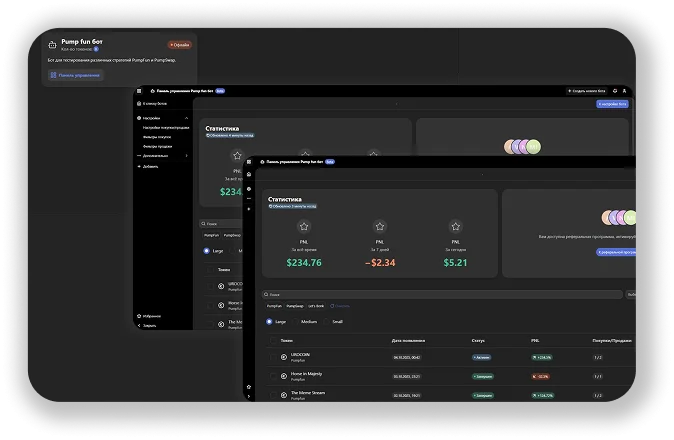
Task: Click Создать нового бота in back window
Action: [x=586, y=91]
